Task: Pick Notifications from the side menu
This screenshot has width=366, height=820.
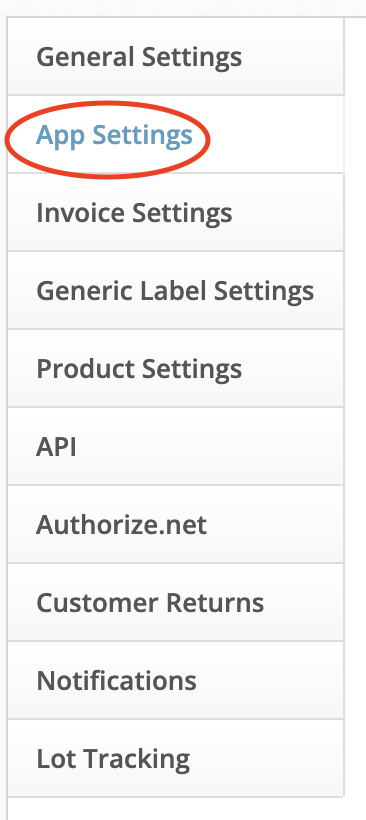Action: pyautogui.click(x=176, y=680)
